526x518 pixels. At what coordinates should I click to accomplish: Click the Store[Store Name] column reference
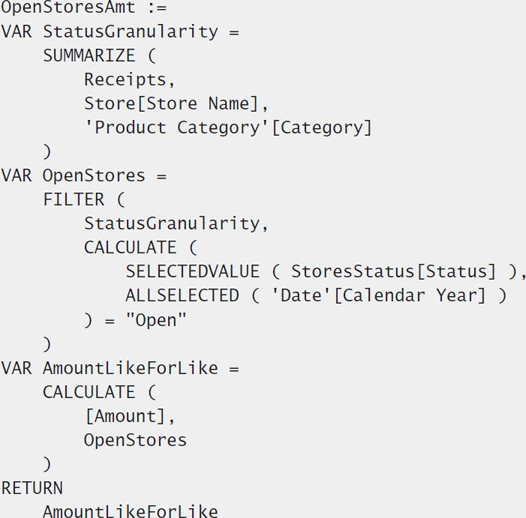pos(171,104)
